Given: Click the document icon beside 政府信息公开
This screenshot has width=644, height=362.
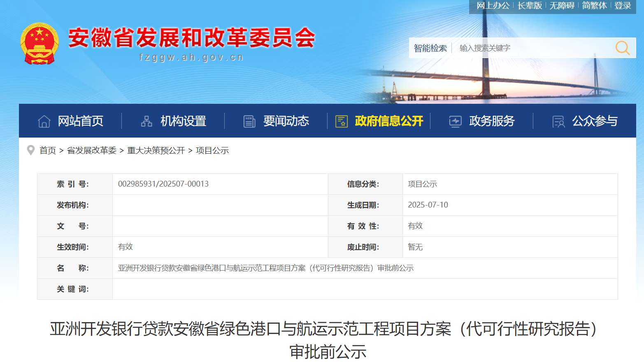Looking at the screenshot, I should (342, 121).
